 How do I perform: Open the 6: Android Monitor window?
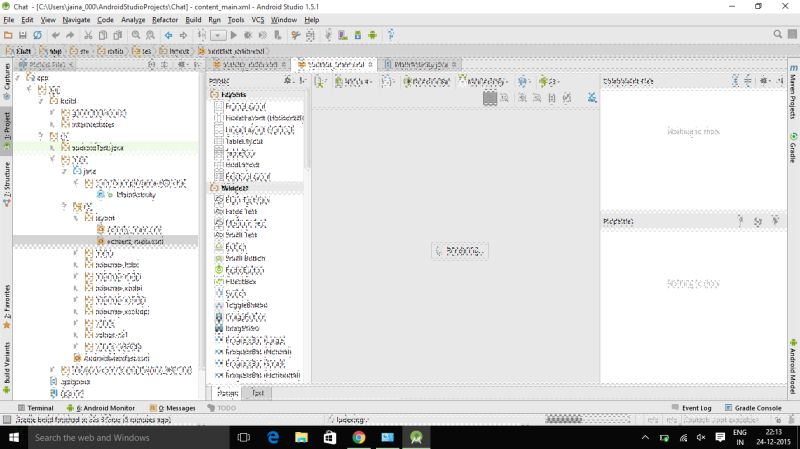[101, 408]
